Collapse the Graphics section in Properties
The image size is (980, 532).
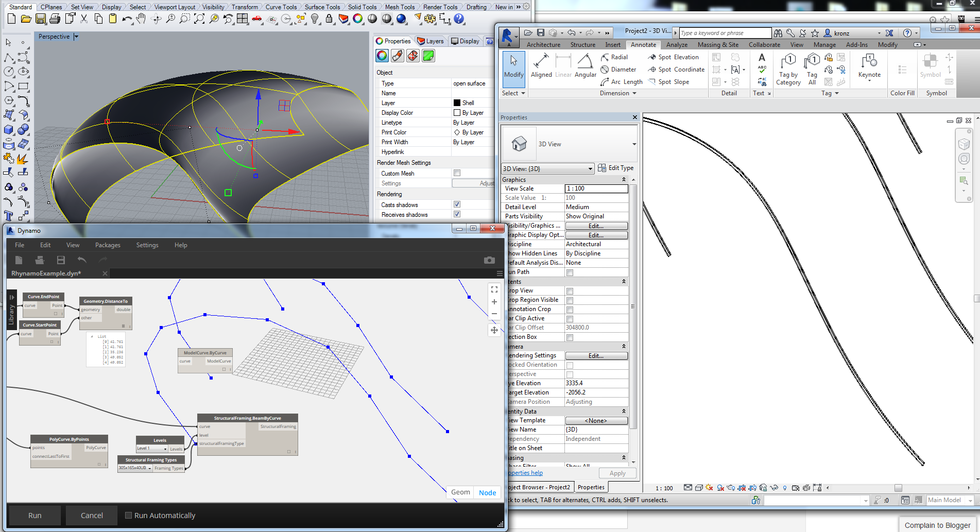(624, 180)
